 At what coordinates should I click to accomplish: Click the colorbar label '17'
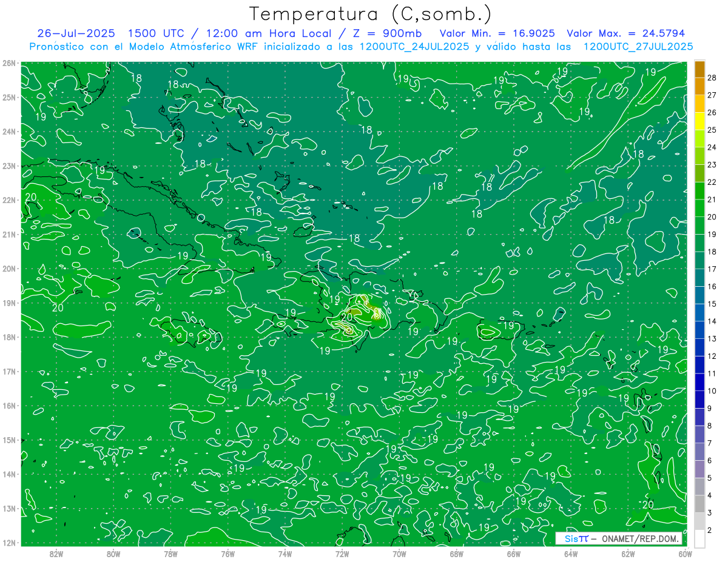point(712,269)
